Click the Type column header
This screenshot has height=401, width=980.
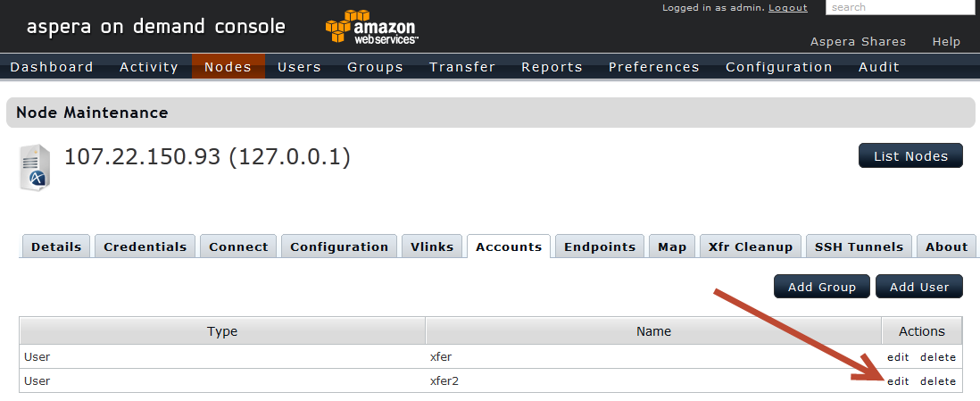[222, 331]
